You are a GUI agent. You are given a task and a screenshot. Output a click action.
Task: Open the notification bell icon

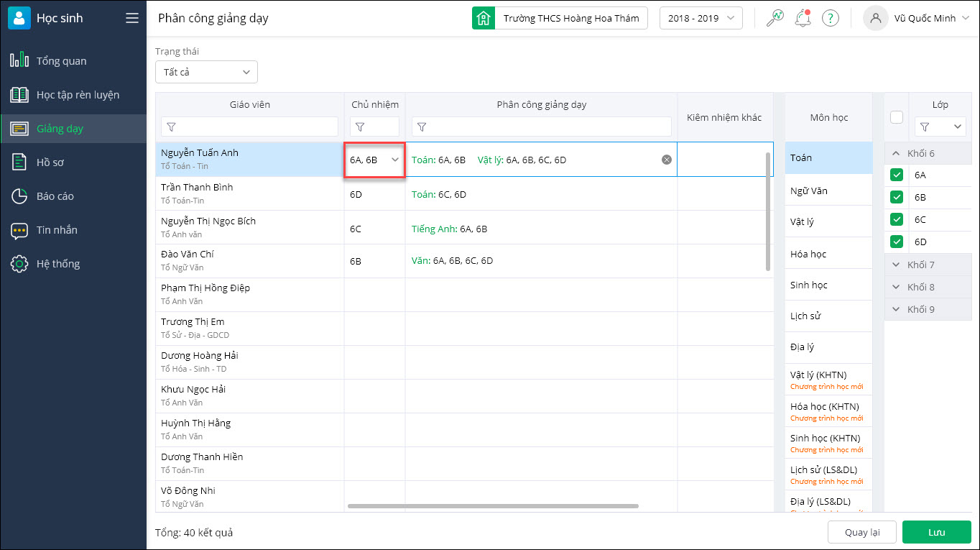pyautogui.click(x=803, y=19)
